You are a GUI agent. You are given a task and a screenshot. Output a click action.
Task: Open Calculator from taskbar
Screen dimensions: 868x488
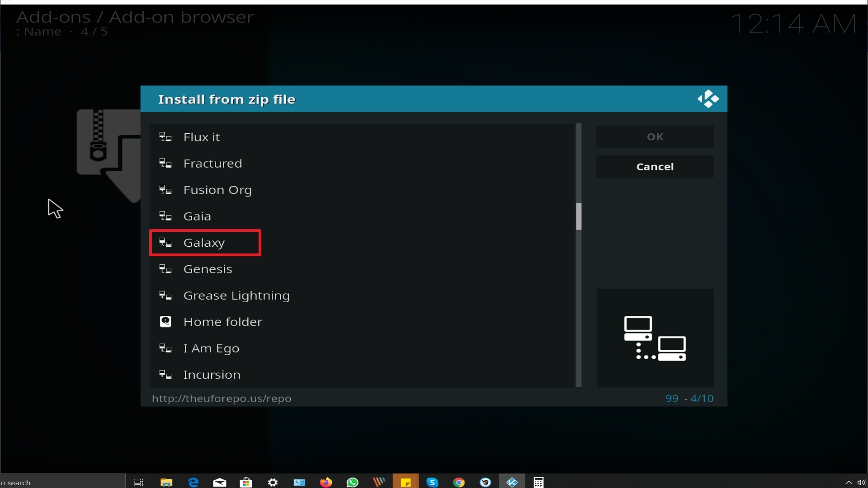(x=538, y=482)
